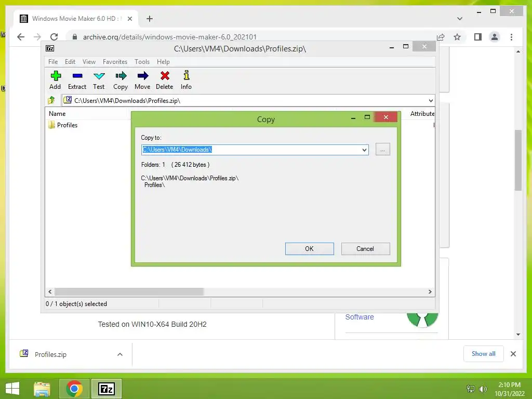This screenshot has width=532, height=399.
Task: Click horizontal scrollbar left arrow
Action: click(50, 292)
